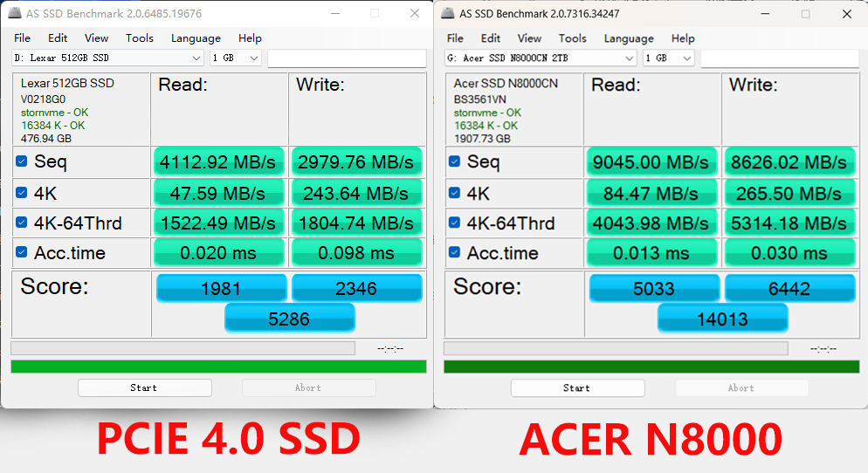Click the 14013 total score box
The height and width of the screenshot is (473, 868).
coord(722,319)
